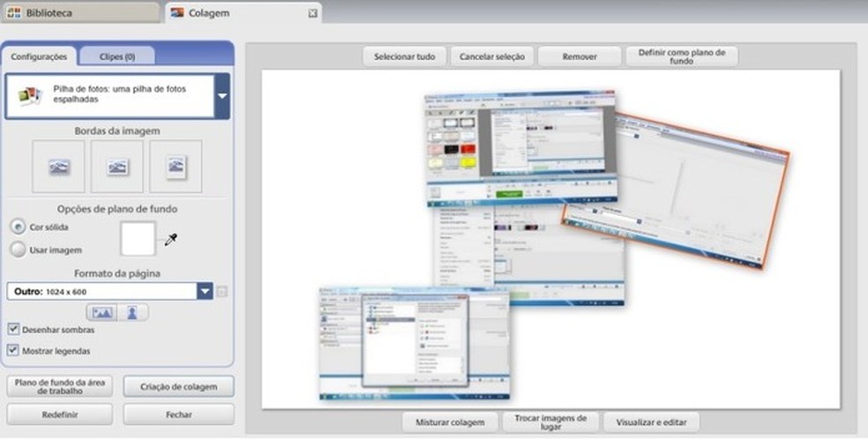Open the white background color swatch
868x439 pixels.
coord(138,239)
